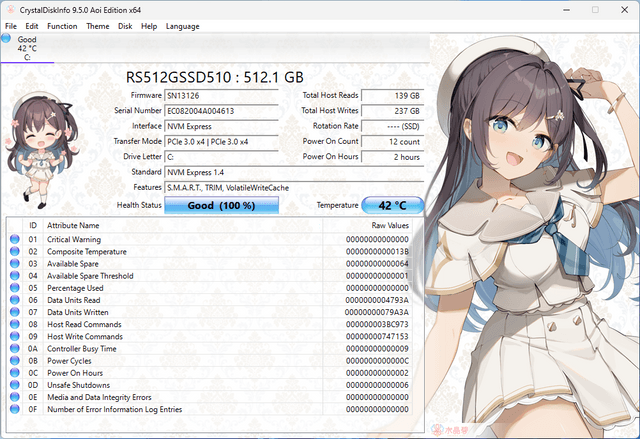The width and height of the screenshot is (640, 439).
Task: Select the Data Units Written attribute name
Action: click(x=78, y=312)
